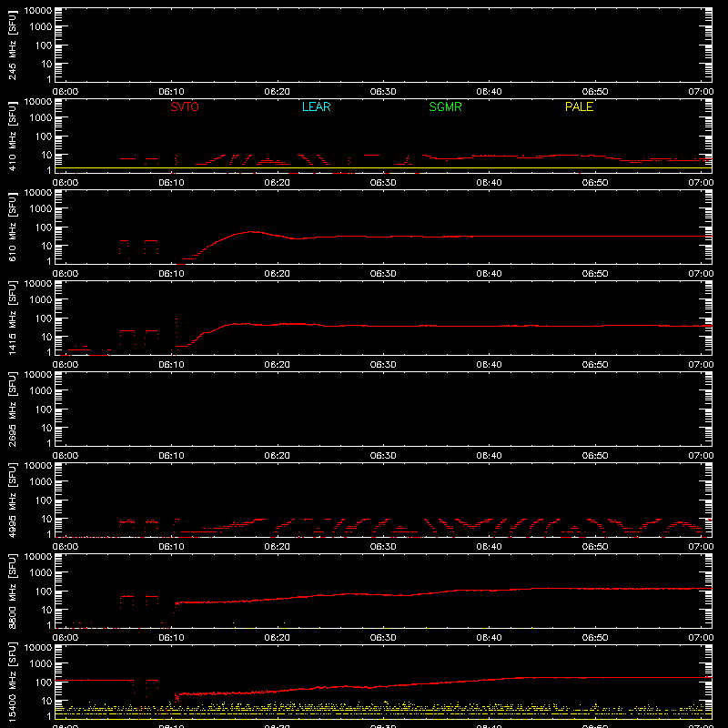Screen dimensions: 728x728
Task: Select the 4995 MHz [SFU] axis title
Action: click(13, 500)
